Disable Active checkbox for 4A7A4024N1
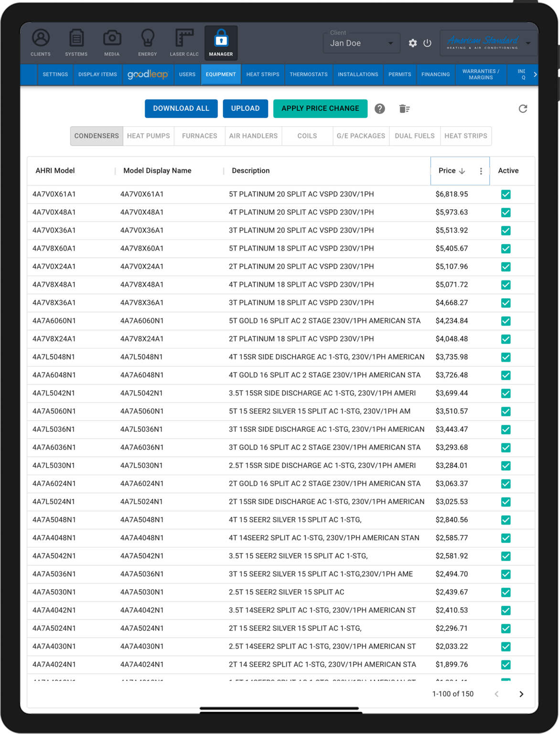 click(506, 665)
